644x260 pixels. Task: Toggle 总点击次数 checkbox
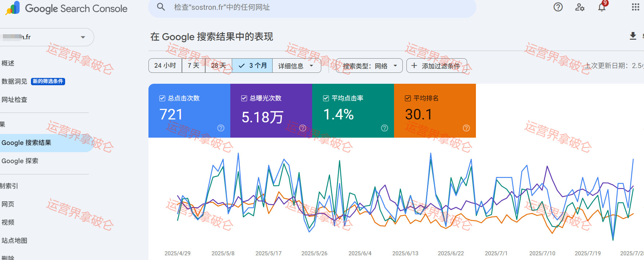162,98
